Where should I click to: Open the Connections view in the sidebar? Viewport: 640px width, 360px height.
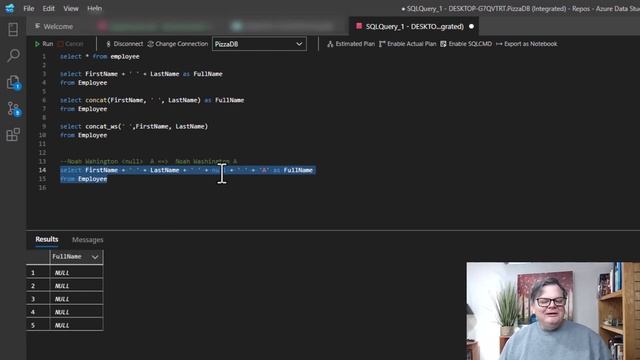13,29
